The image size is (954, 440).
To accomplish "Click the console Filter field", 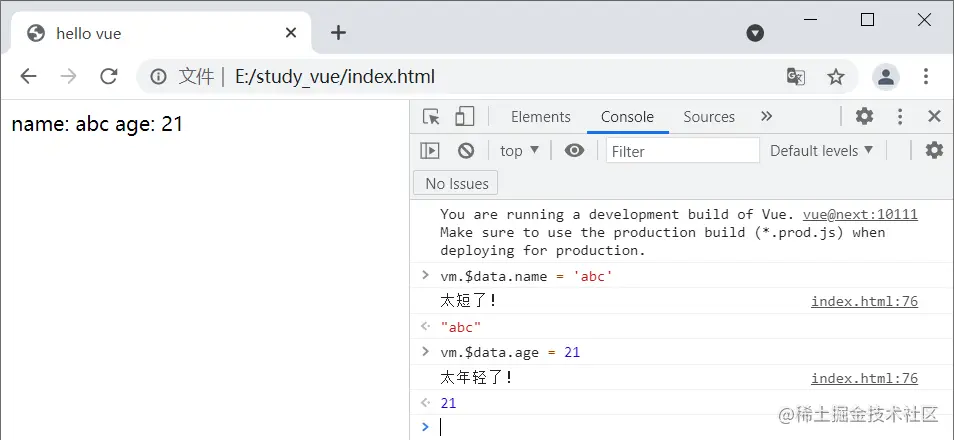I will coord(683,150).
